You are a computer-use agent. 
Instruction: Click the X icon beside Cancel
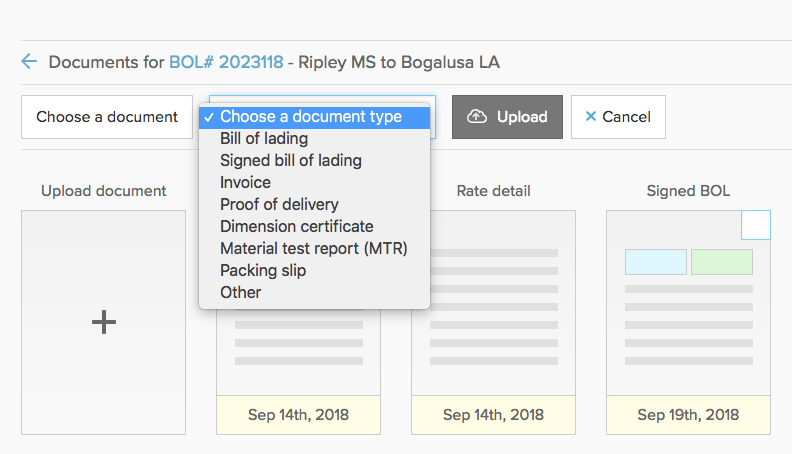click(x=590, y=117)
